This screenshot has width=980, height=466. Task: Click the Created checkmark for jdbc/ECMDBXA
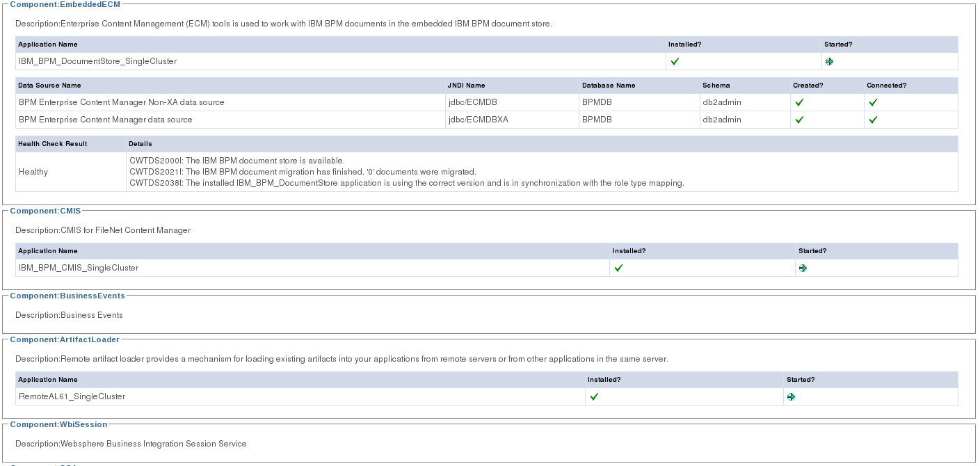coord(799,120)
